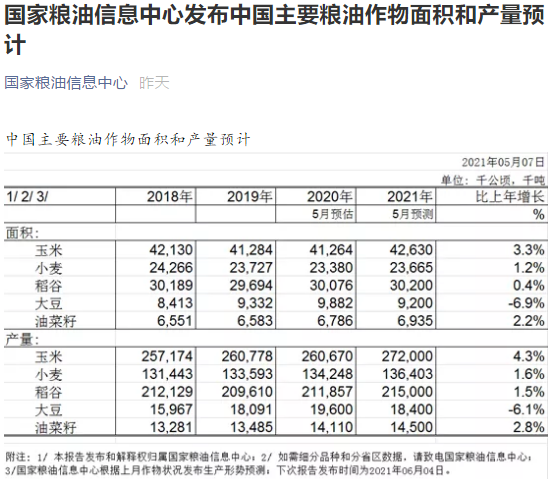Click the 比上年增长 column header
552x479 pixels.
pyautogui.click(x=510, y=196)
